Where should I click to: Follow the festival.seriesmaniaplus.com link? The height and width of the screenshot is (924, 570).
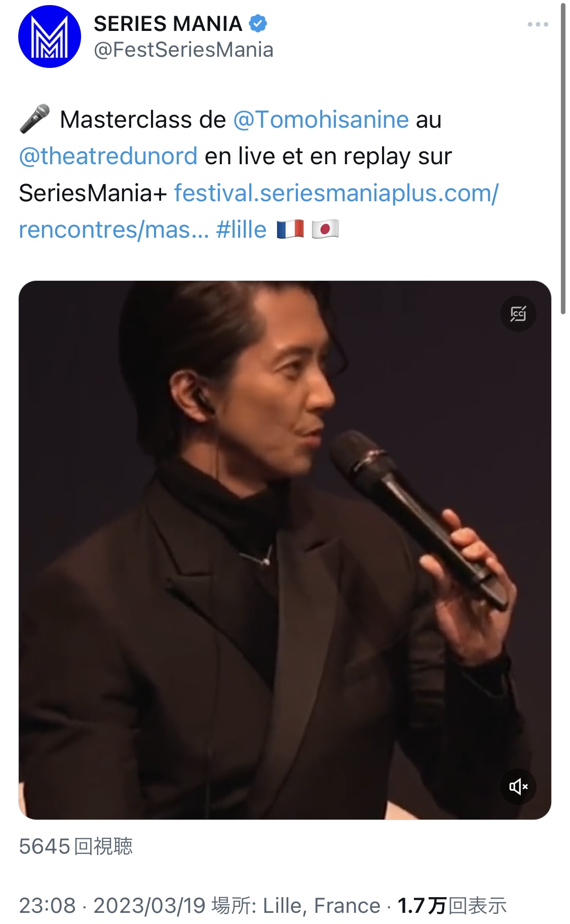pos(259,211)
